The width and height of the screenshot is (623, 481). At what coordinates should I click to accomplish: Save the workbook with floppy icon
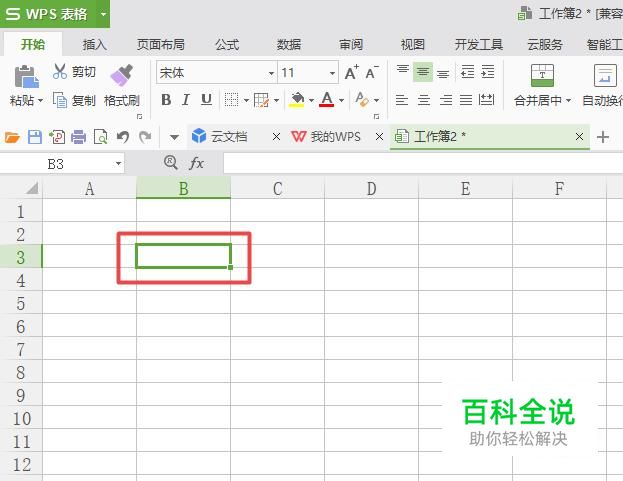[x=35, y=137]
